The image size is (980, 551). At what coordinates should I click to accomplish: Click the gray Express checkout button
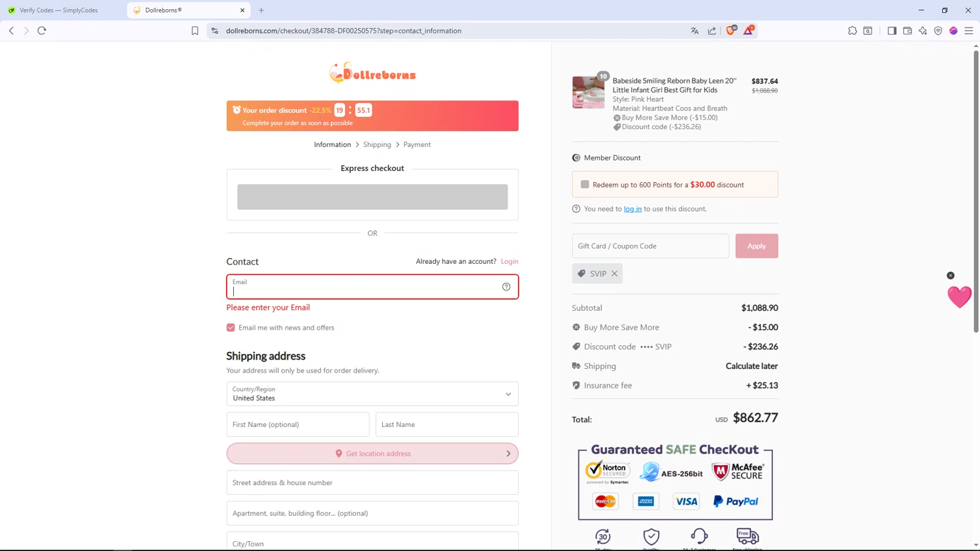coord(372,197)
